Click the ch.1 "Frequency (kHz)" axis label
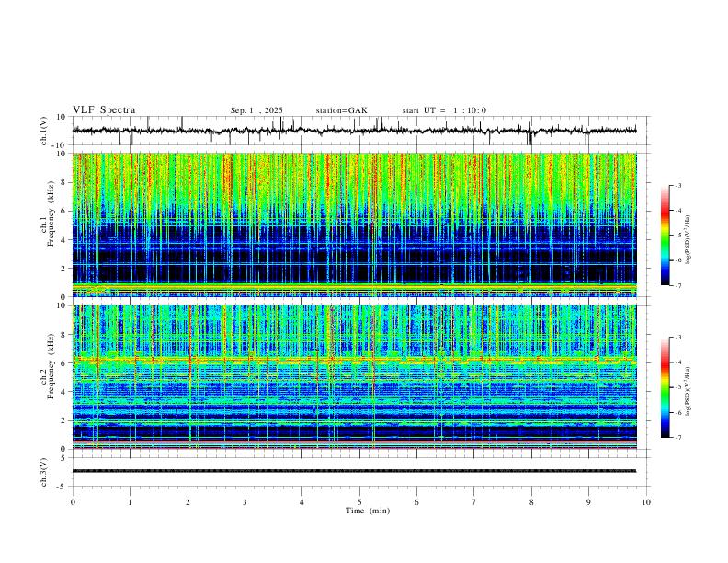728x563 pixels. coord(51,213)
